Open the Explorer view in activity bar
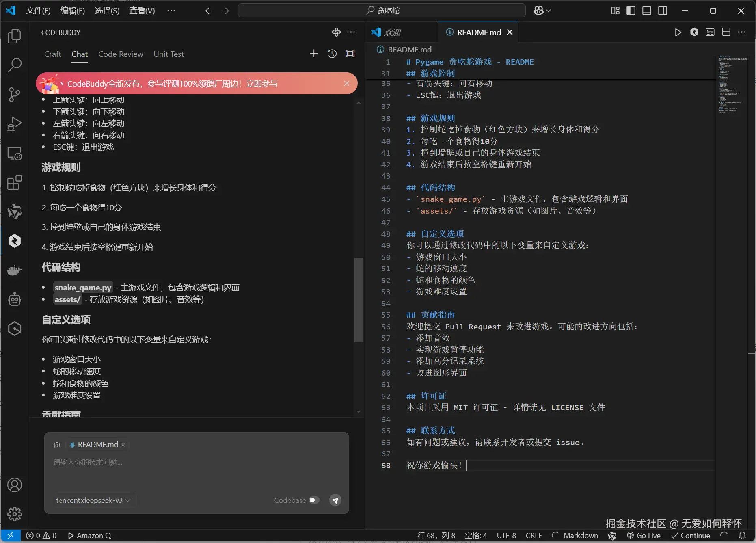The width and height of the screenshot is (756, 543). [15, 36]
